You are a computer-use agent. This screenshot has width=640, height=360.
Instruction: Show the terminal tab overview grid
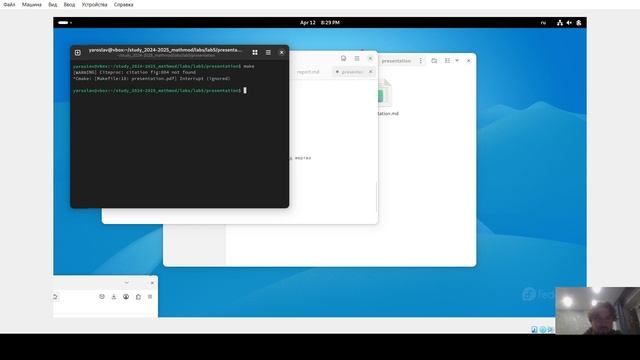pos(255,53)
